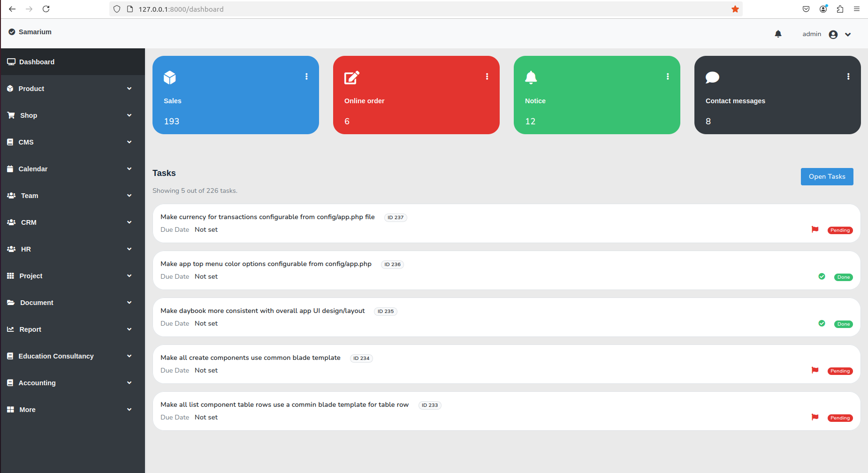Viewport: 868px width, 473px height.
Task: Click the green check on task ID 235
Action: pyautogui.click(x=822, y=323)
